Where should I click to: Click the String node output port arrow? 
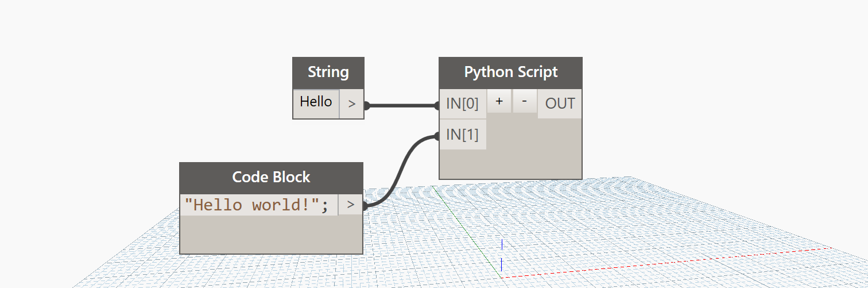tap(351, 104)
